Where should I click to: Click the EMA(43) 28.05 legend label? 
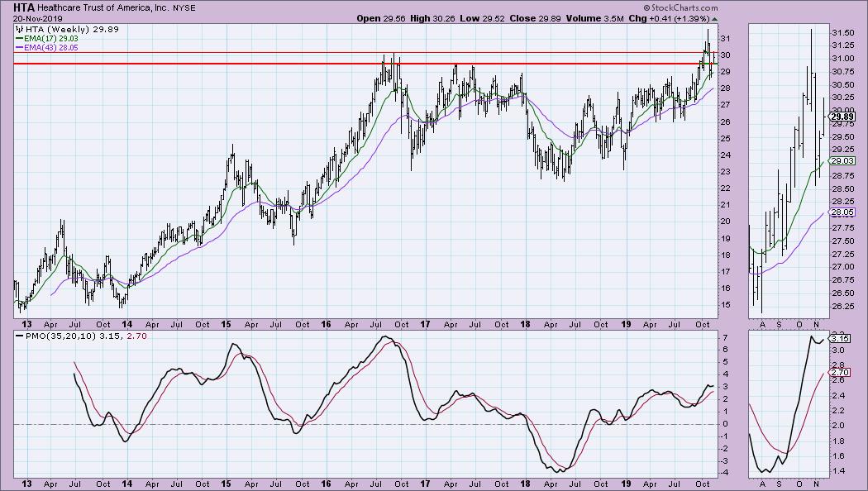[x=51, y=48]
